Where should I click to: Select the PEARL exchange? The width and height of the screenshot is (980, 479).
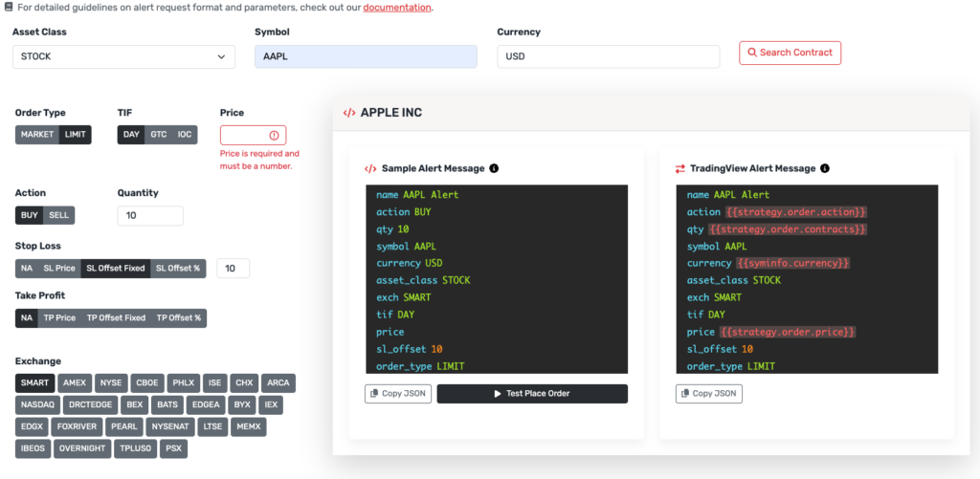[x=124, y=427]
